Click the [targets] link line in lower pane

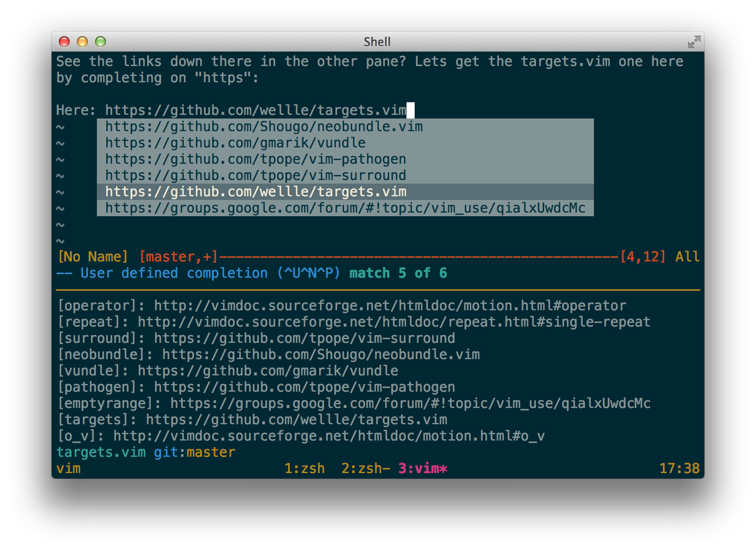252,420
